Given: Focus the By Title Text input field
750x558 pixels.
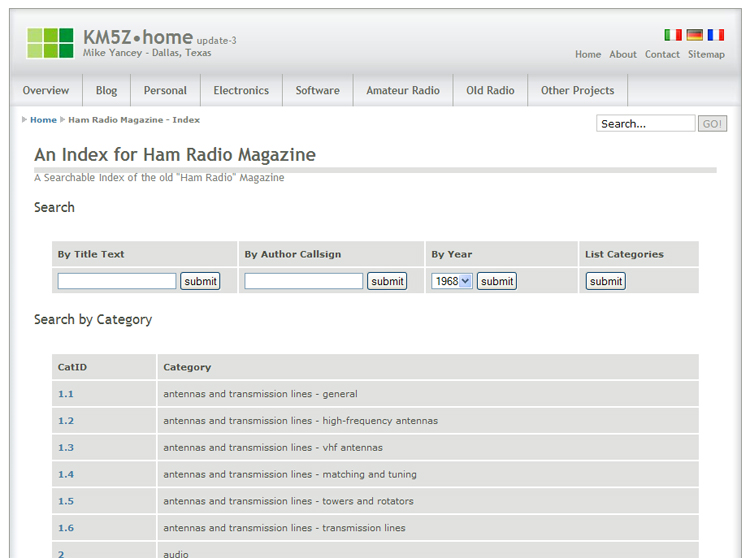Looking at the screenshot, I should pyautogui.click(x=117, y=281).
